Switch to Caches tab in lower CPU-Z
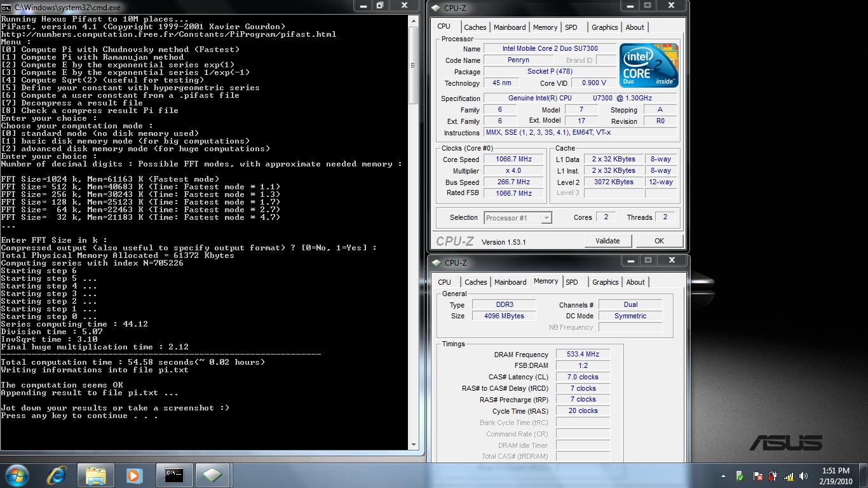The width and height of the screenshot is (868, 488). click(476, 282)
